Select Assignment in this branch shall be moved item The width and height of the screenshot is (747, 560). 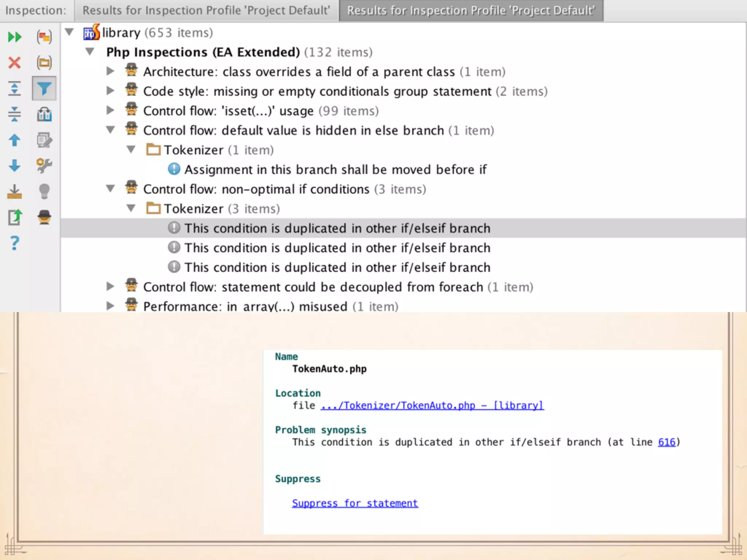pyautogui.click(x=335, y=170)
